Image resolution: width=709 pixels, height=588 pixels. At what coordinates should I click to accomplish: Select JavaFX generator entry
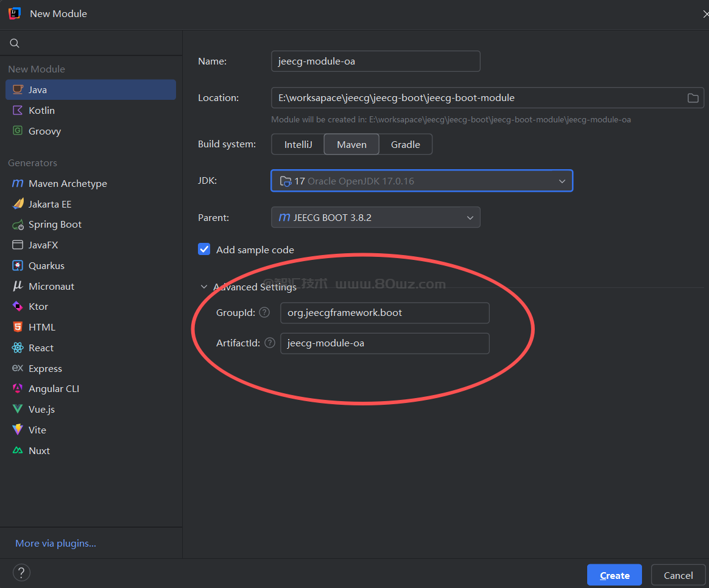pyautogui.click(x=90, y=245)
